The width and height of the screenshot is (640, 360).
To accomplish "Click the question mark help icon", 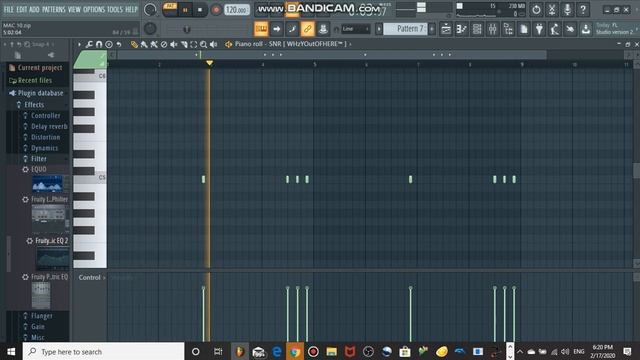I will (x=583, y=9).
